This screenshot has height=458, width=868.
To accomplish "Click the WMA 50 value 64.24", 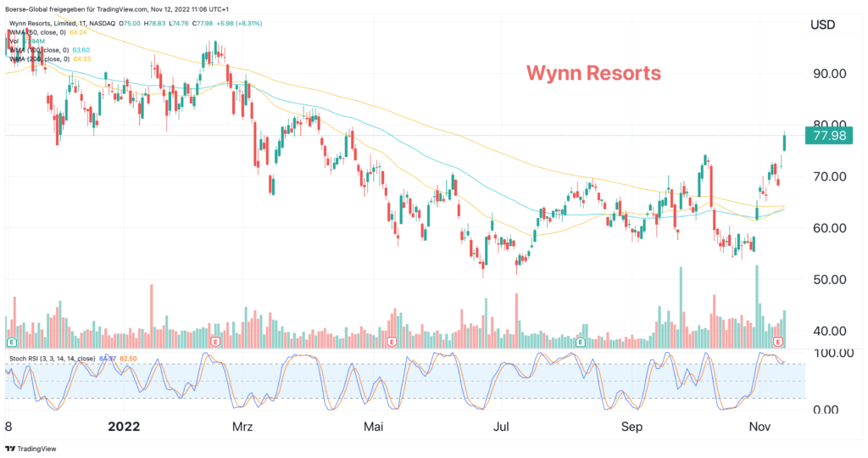I will [x=78, y=32].
